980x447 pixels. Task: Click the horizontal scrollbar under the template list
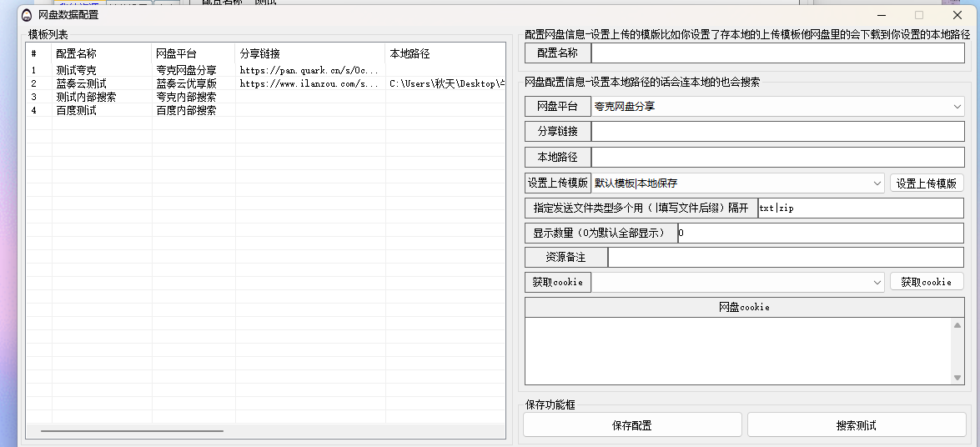click(x=132, y=431)
